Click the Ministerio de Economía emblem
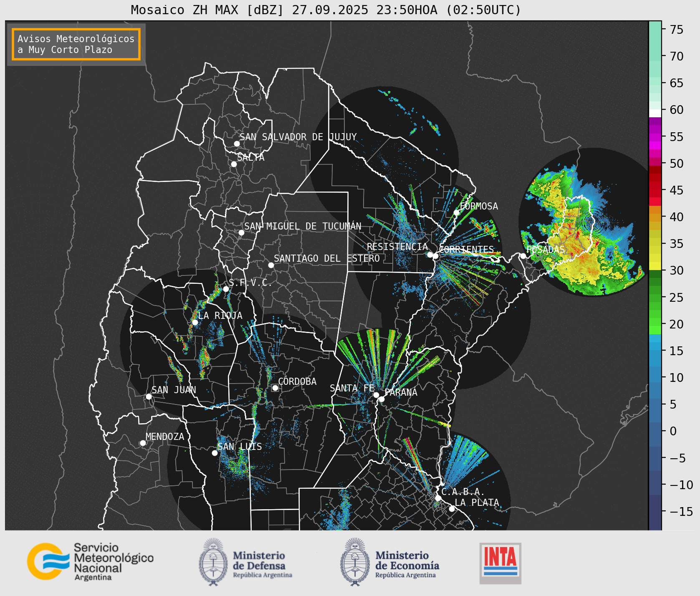Screen dimensions: 700x596 click(x=356, y=561)
